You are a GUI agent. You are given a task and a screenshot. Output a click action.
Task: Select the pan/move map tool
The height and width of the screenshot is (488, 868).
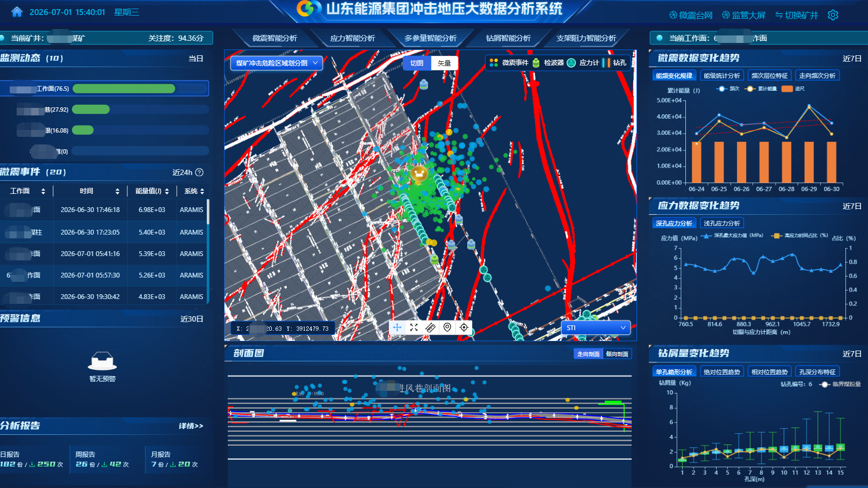[397, 327]
